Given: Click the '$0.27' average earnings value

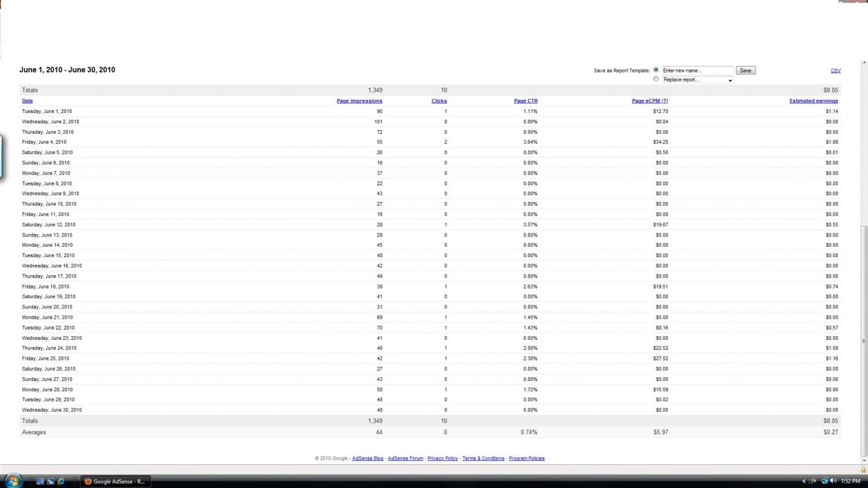Looking at the screenshot, I should coord(830,432).
